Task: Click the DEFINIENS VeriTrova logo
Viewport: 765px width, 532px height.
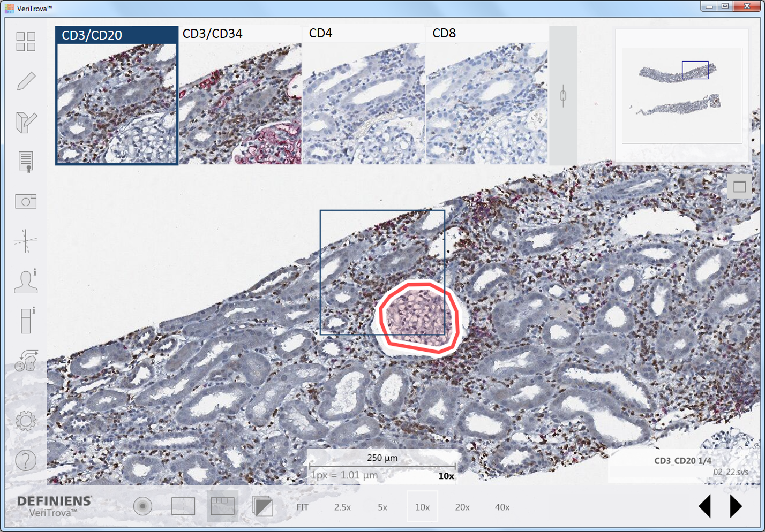Action: [54, 506]
